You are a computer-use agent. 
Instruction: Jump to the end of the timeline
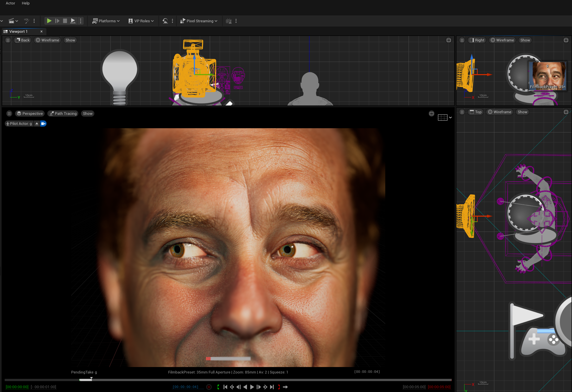[x=272, y=387]
